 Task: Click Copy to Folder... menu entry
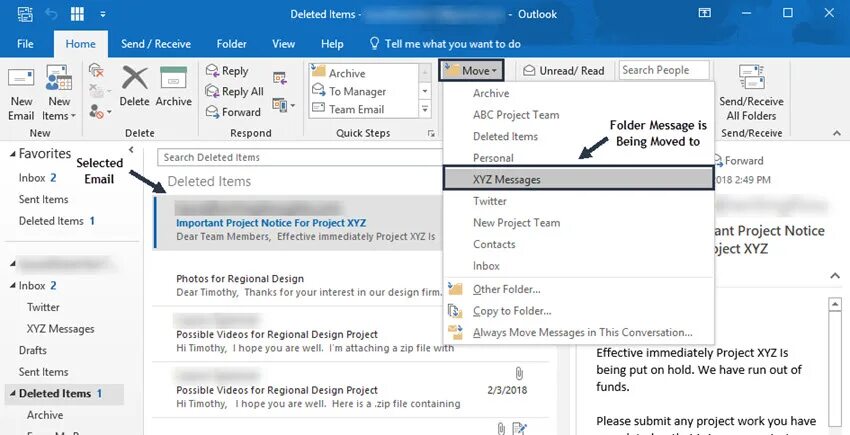pos(578,311)
